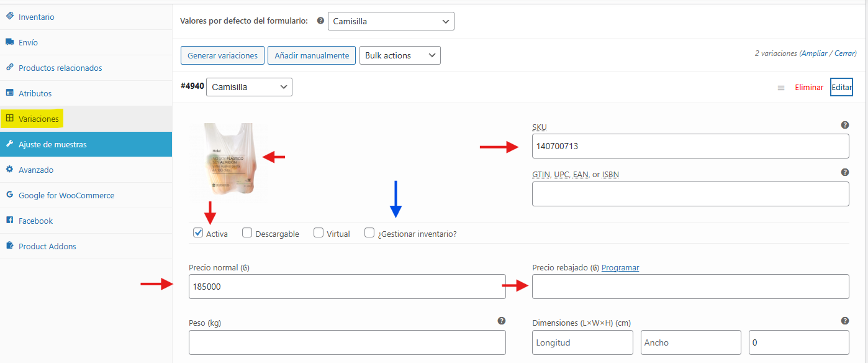Focus the GTIN, UPC, EAN, or ISBN field
The height and width of the screenshot is (363, 868).
click(690, 194)
